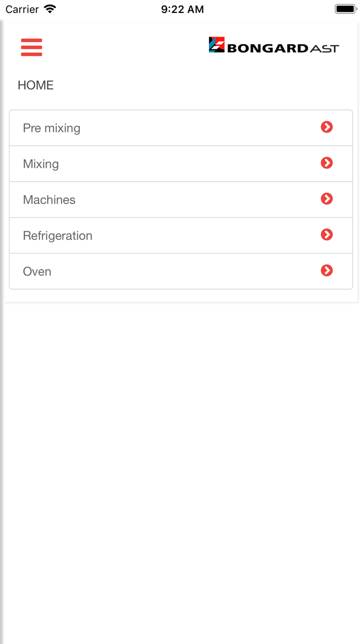
Task: Tap the AST text in logo
Action: (x=325, y=49)
